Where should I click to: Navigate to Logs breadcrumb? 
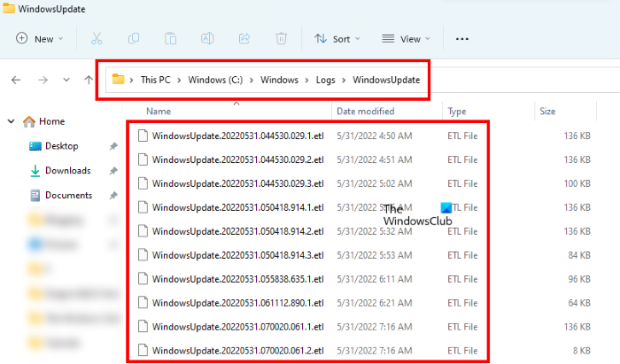(x=325, y=80)
